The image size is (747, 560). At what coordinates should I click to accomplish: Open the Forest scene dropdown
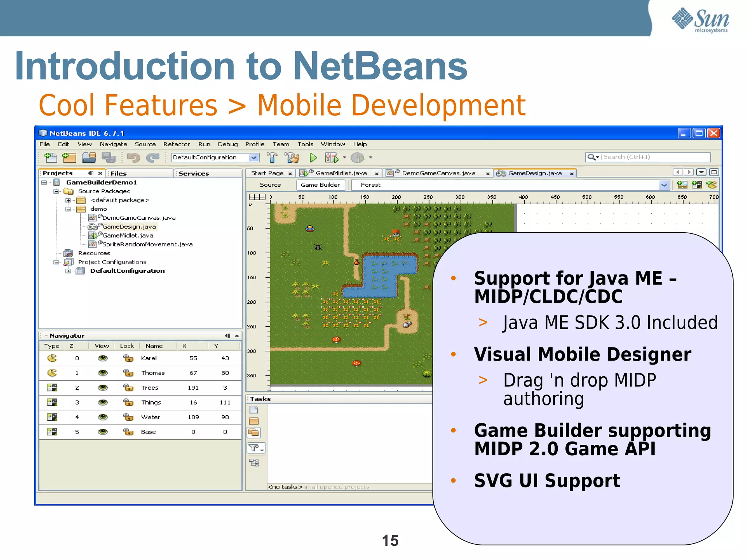(x=664, y=185)
